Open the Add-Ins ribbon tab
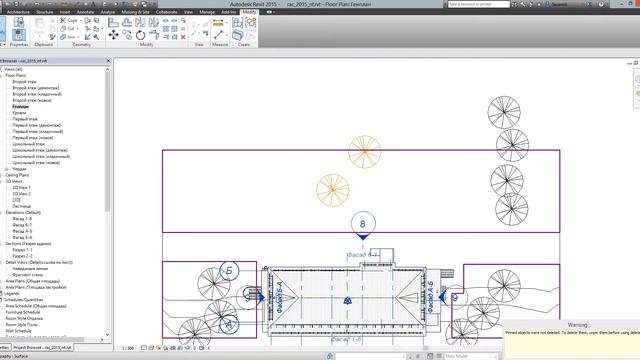The image size is (640, 360). tap(229, 12)
